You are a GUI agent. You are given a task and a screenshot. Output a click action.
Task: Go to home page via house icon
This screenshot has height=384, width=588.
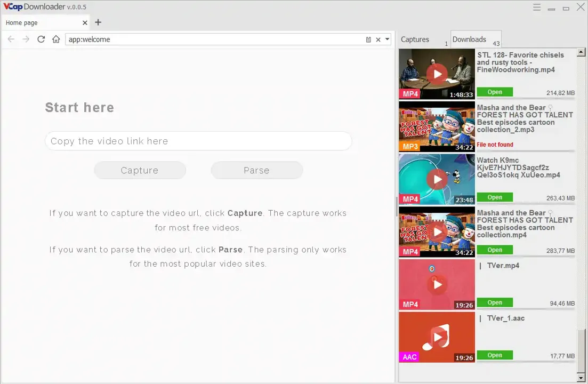56,39
